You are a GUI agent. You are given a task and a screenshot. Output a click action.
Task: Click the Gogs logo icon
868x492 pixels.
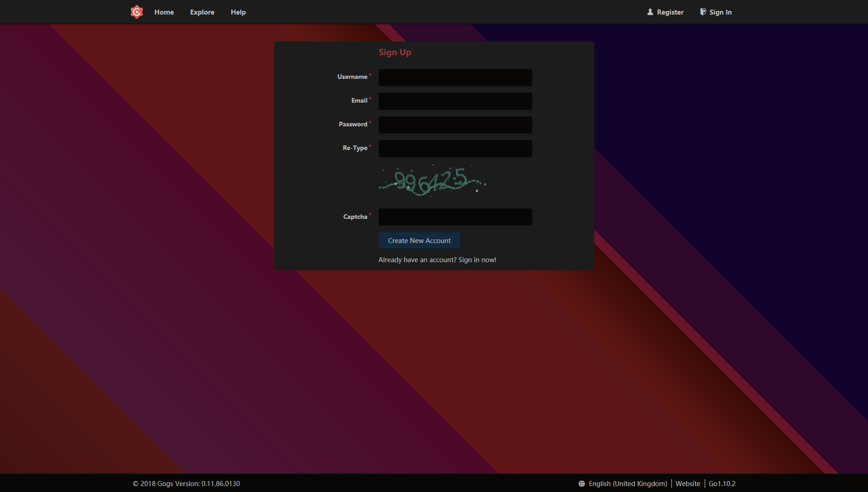click(x=137, y=12)
